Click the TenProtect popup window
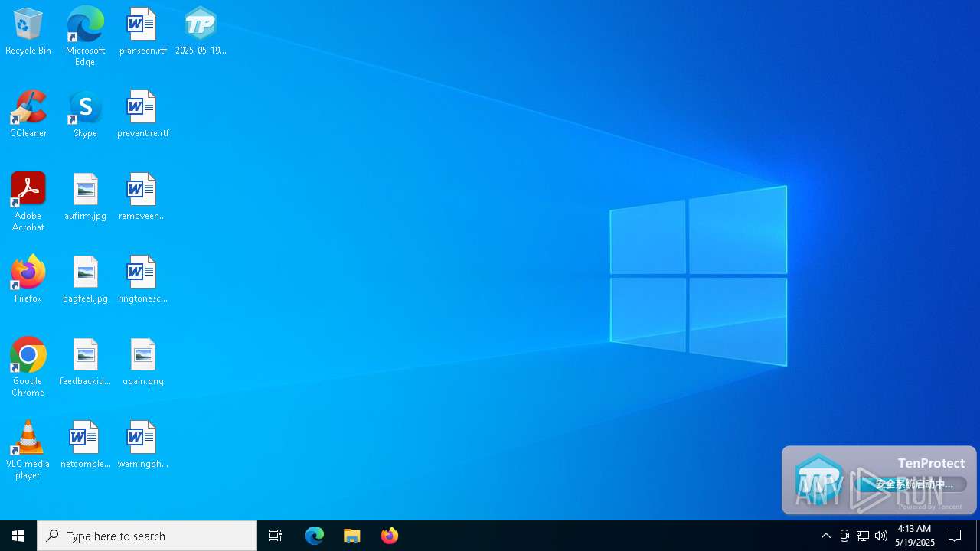The height and width of the screenshot is (551, 980). 879,480
